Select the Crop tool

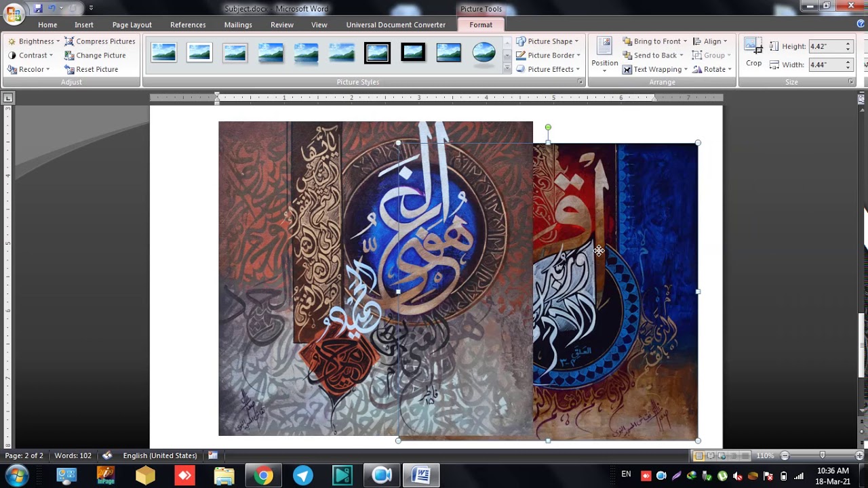753,53
